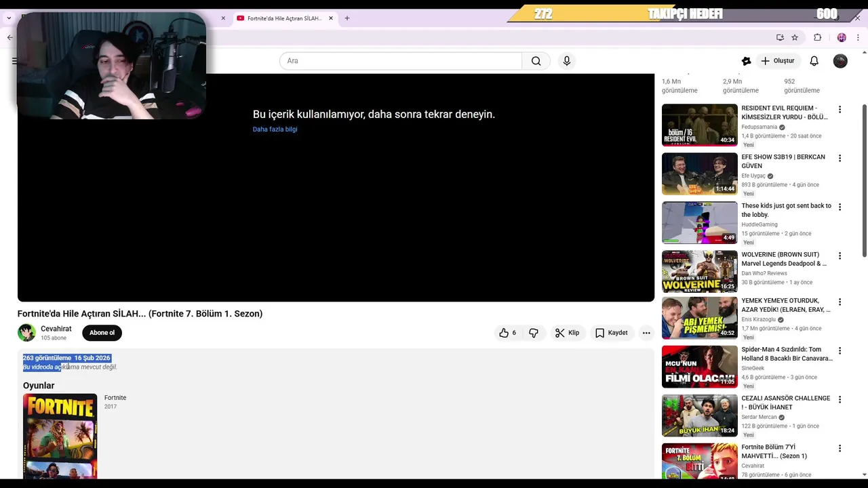The image size is (868, 488).
Task: Subscribe with Abone ol button
Action: pyautogui.click(x=102, y=333)
